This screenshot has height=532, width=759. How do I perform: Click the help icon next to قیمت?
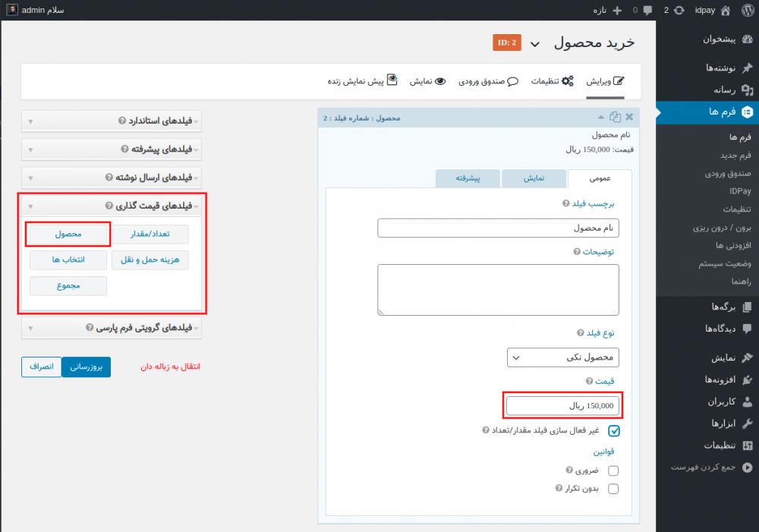[589, 381]
